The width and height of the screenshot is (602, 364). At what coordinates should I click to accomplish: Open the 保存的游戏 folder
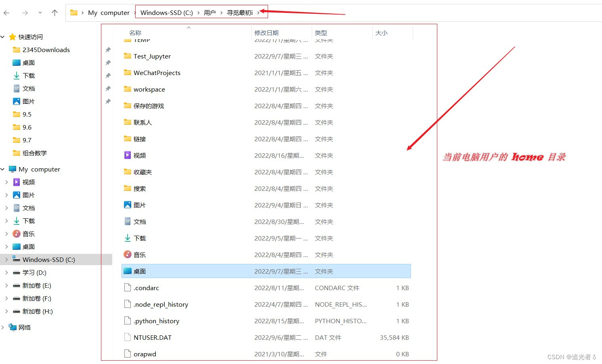(148, 106)
